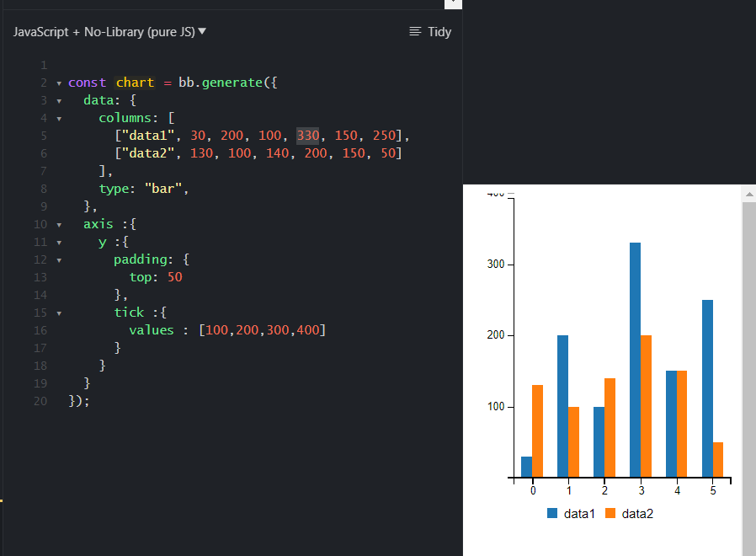Click line number 5 in the gutter
Image resolution: width=756 pixels, height=556 pixels.
point(43,135)
